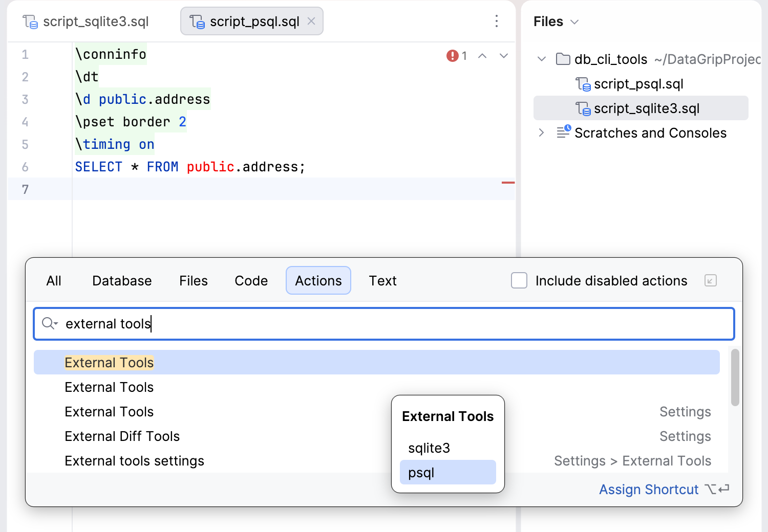The width and height of the screenshot is (768, 532).
Task: Click the \timing on line in editor
Action: (x=115, y=144)
